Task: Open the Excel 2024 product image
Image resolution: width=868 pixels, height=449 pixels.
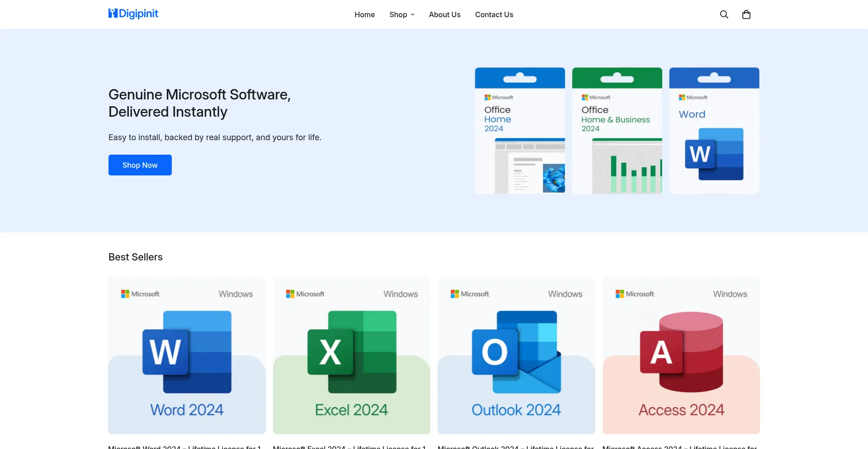Action: pos(352,355)
